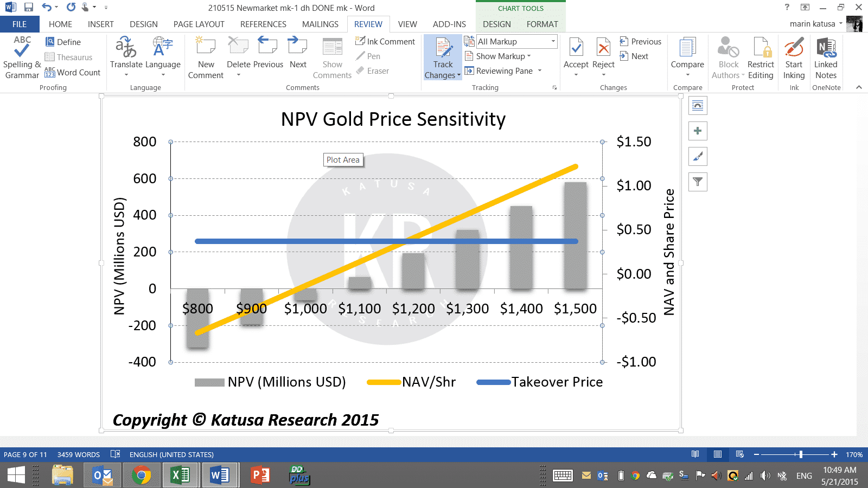Viewport: 868px width, 488px height.
Task: Open Chart Filters button beside chart
Action: click(x=698, y=182)
